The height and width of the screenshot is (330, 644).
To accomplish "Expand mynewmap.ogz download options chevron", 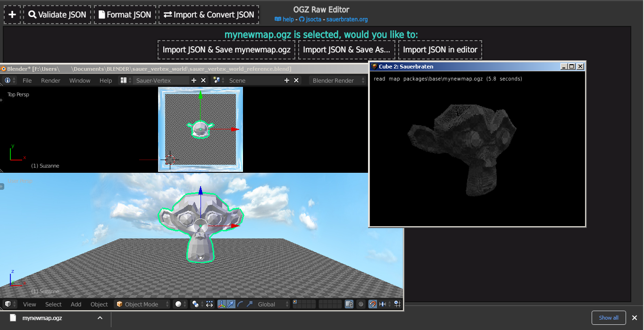I will coord(100,318).
